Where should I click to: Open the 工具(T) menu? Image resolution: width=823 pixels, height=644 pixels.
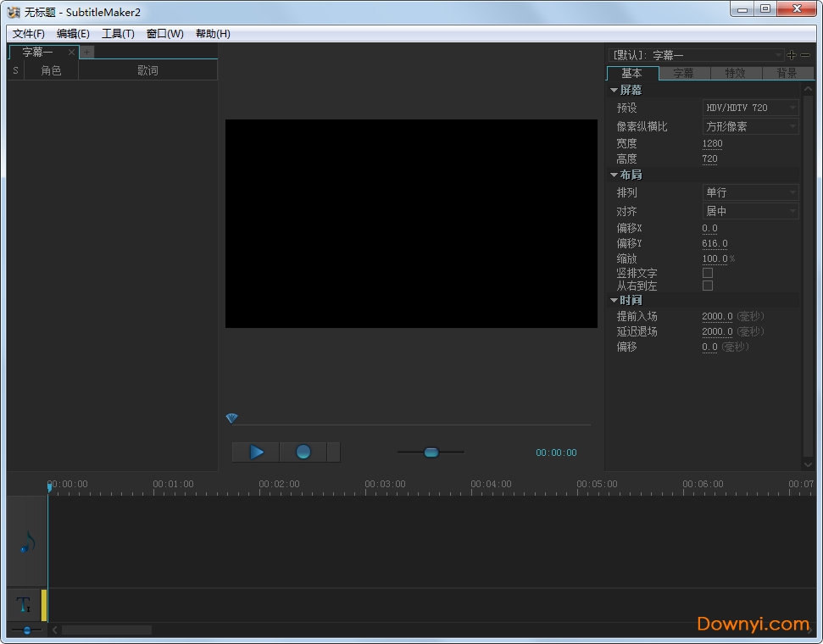pyautogui.click(x=118, y=34)
